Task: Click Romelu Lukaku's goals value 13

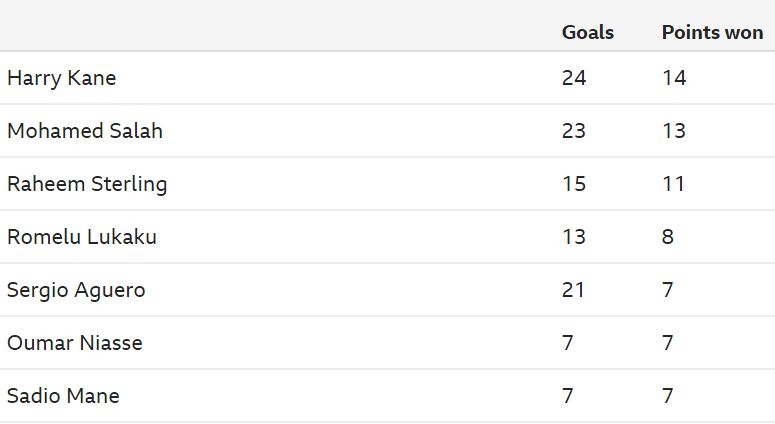Action: point(574,237)
